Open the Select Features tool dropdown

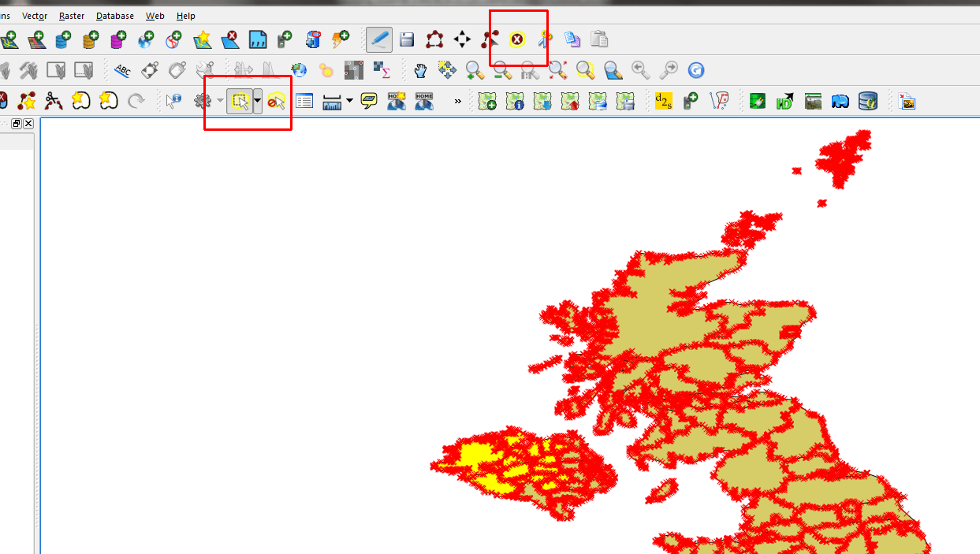coord(258,100)
